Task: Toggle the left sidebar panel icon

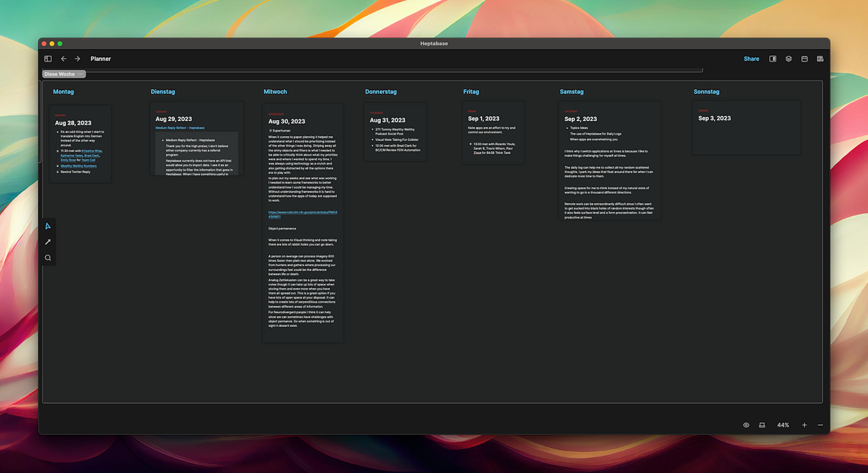Action: click(x=48, y=59)
